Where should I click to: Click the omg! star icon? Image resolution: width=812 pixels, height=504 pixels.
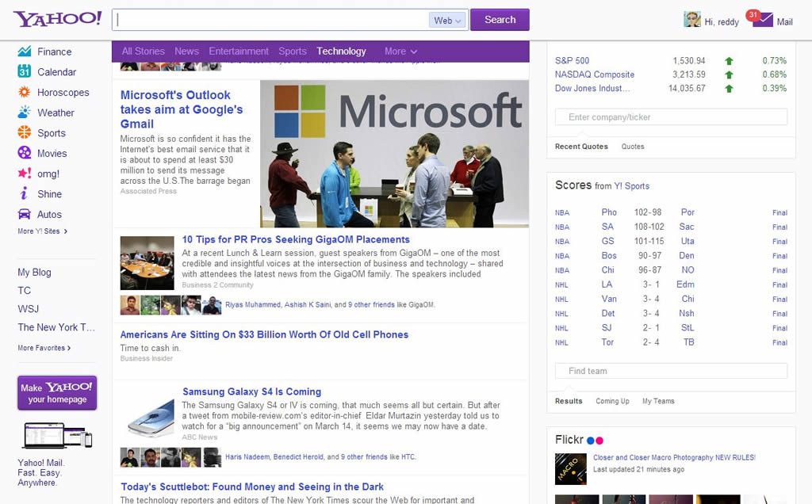pyautogui.click(x=25, y=174)
